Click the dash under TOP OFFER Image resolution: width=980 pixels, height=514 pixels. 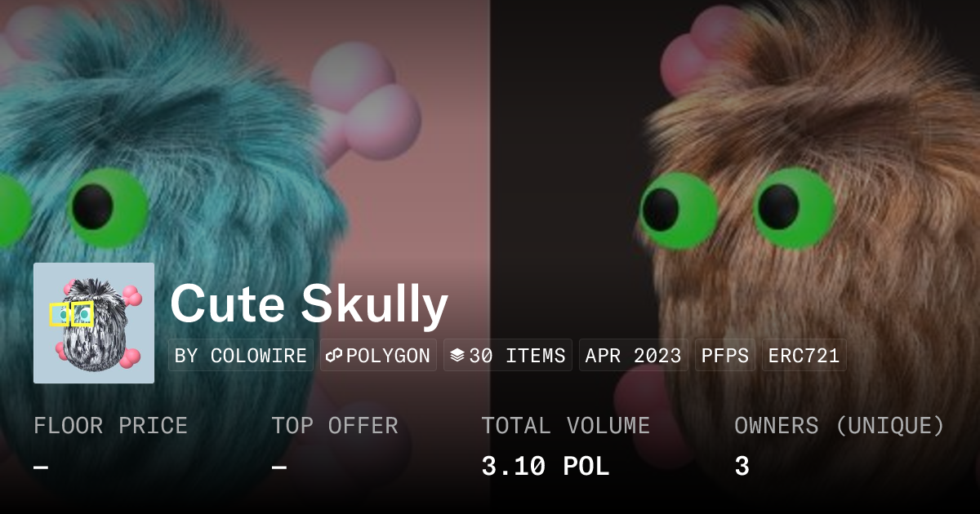279,467
